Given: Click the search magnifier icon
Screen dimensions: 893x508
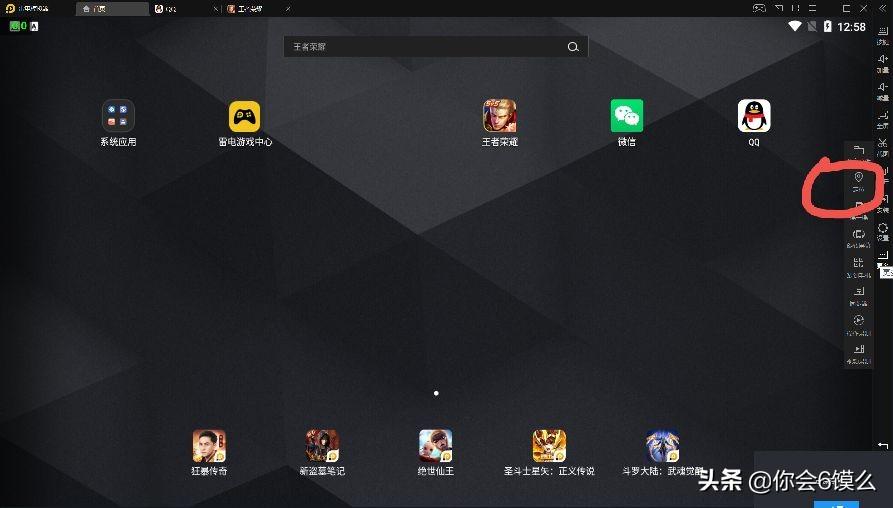Looking at the screenshot, I should pos(573,47).
